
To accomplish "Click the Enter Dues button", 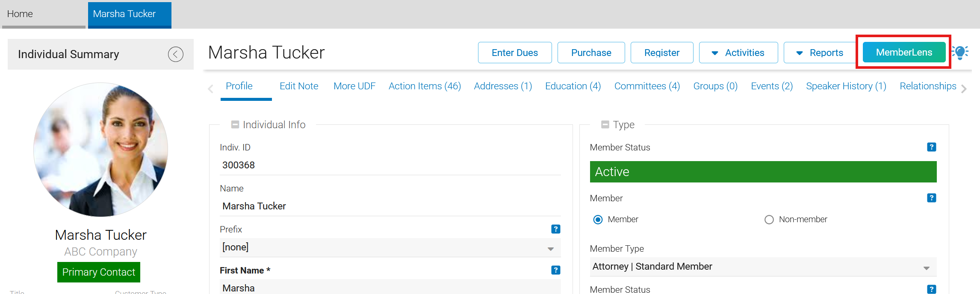I will pyautogui.click(x=515, y=53).
